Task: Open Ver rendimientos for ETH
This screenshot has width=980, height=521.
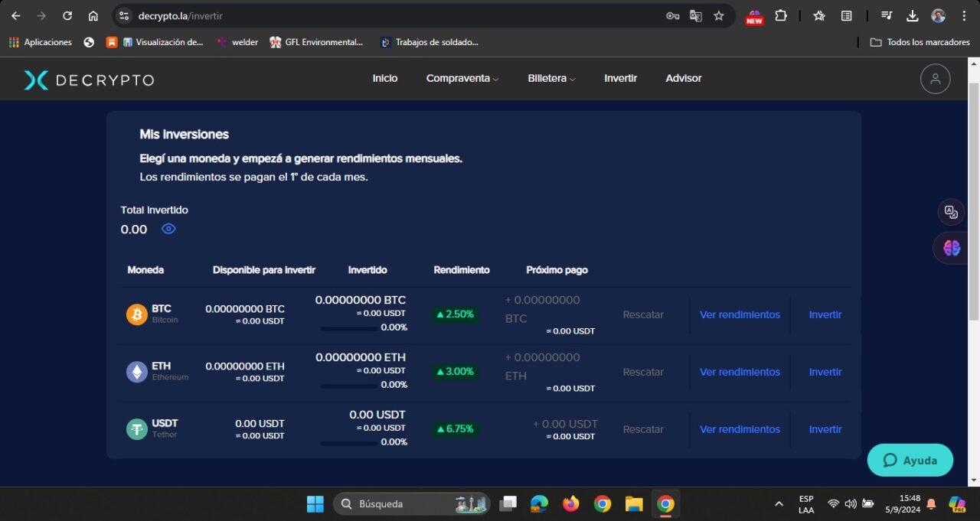Action: point(740,371)
